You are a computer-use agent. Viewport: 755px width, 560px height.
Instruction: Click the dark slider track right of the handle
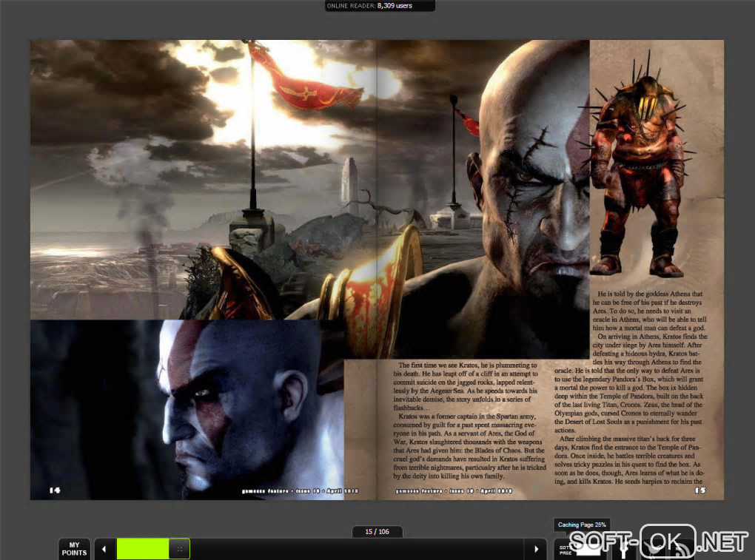coord(356,549)
